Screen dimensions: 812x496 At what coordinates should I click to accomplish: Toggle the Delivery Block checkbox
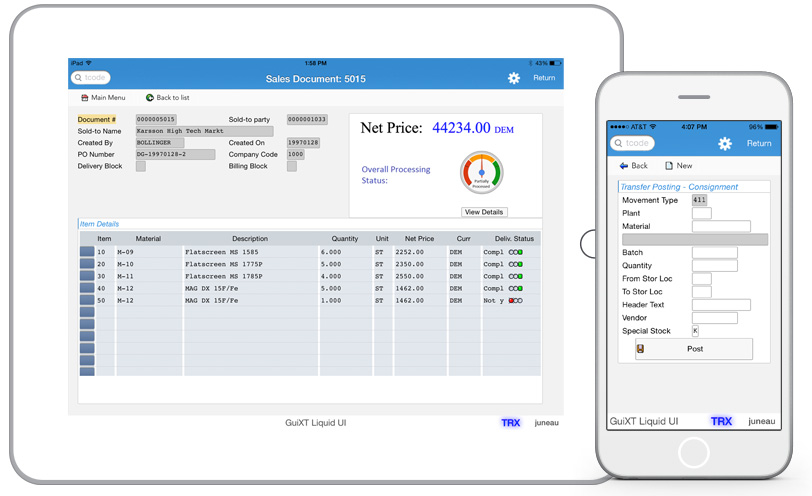click(x=141, y=167)
